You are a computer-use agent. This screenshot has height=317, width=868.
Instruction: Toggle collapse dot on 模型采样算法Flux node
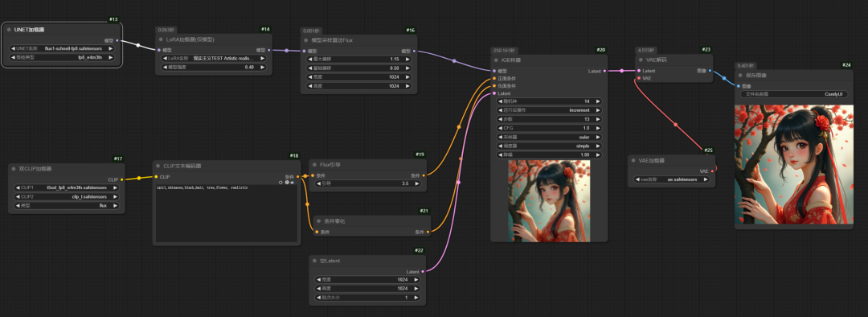(307, 40)
